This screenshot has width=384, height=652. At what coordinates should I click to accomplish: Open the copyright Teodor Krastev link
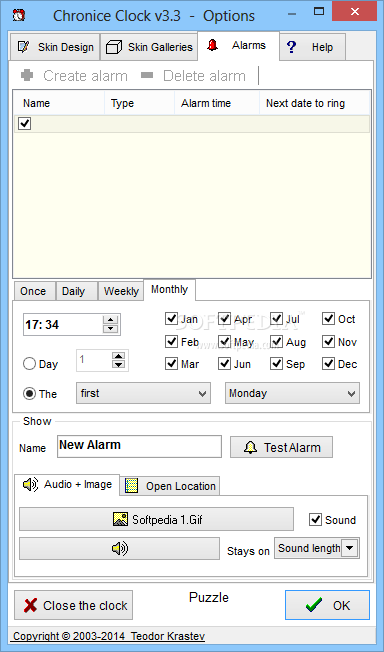click(109, 636)
